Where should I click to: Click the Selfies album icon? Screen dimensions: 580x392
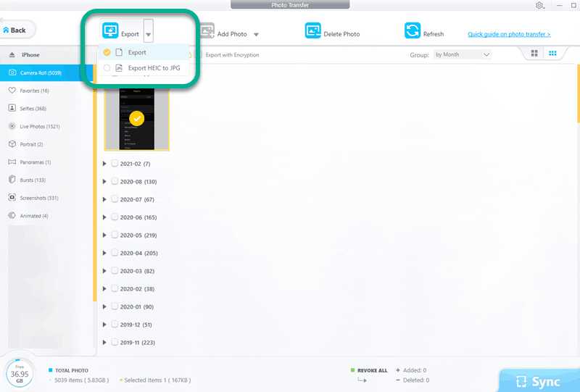point(12,108)
